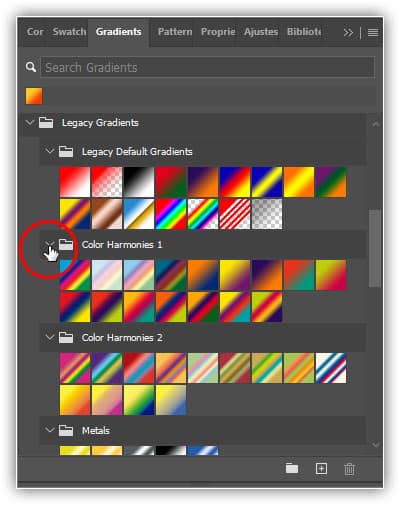The image size is (400, 505).
Task: Click the delete gradient trash icon
Action: [349, 468]
